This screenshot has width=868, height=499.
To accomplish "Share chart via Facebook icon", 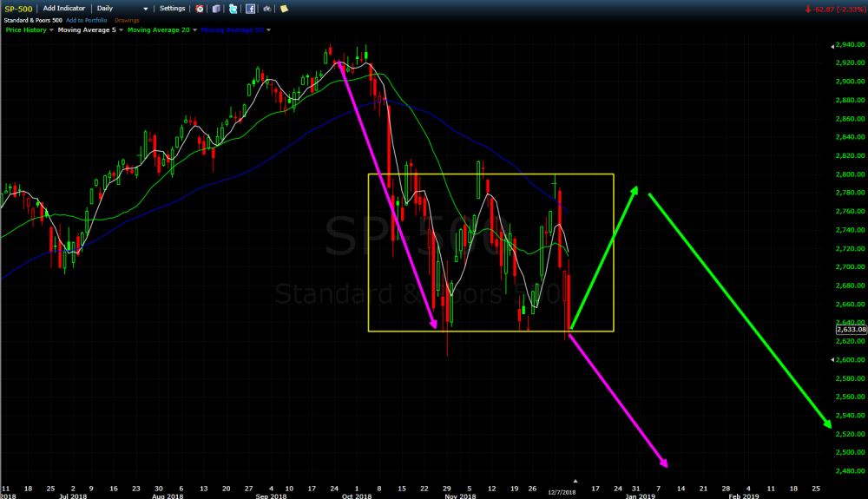I will coord(250,8).
